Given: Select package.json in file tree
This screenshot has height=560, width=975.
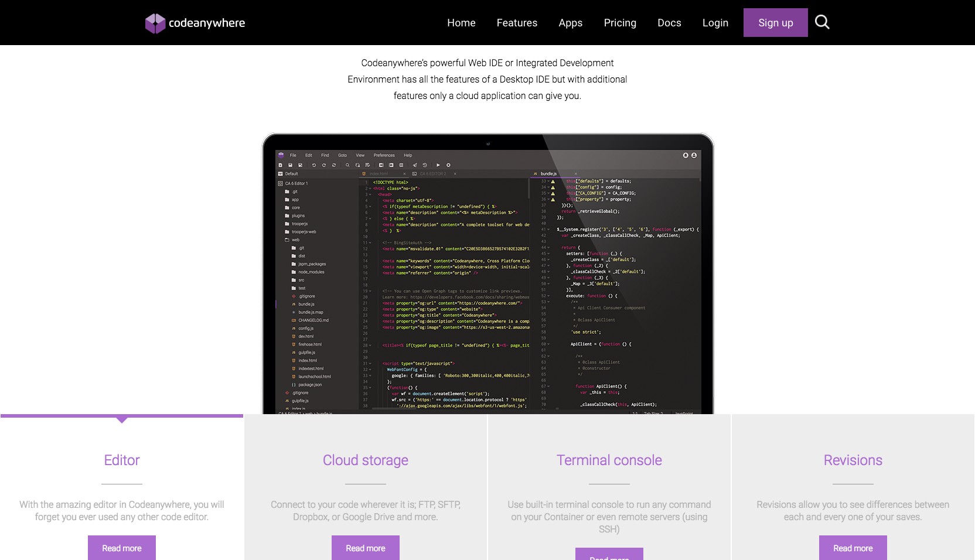Looking at the screenshot, I should coord(310,385).
